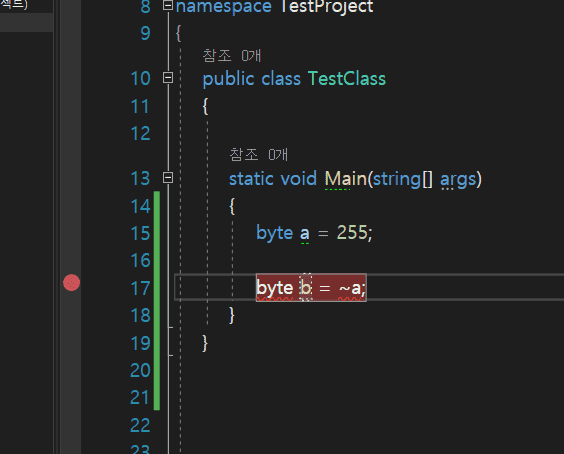Collapse the TestClass class block
This screenshot has height=454, width=564.
click(168, 78)
